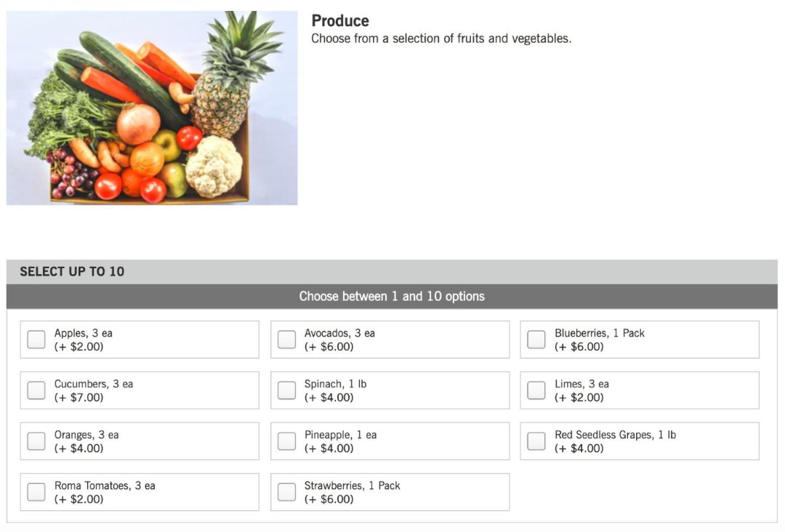The width and height of the screenshot is (785, 532).
Task: Tick the Oranges, 3 ea checkbox
Action: (36, 441)
